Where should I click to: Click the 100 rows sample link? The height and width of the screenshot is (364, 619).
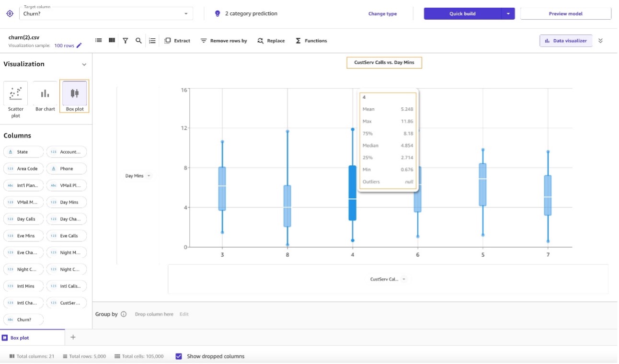(64, 45)
